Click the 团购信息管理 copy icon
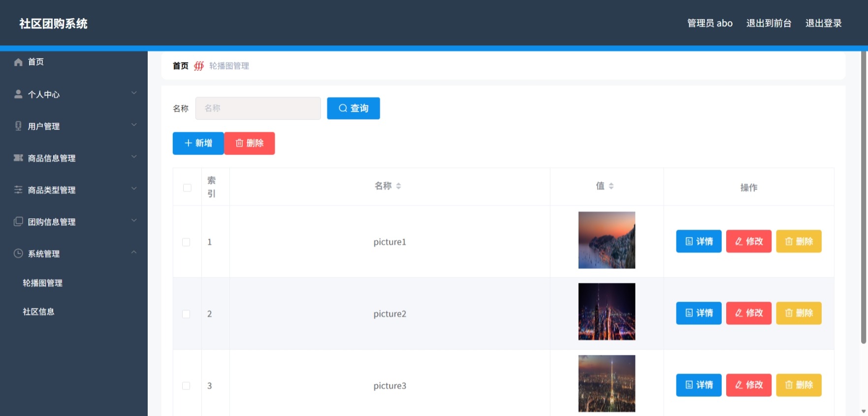The width and height of the screenshot is (868, 416). pyautogui.click(x=18, y=221)
